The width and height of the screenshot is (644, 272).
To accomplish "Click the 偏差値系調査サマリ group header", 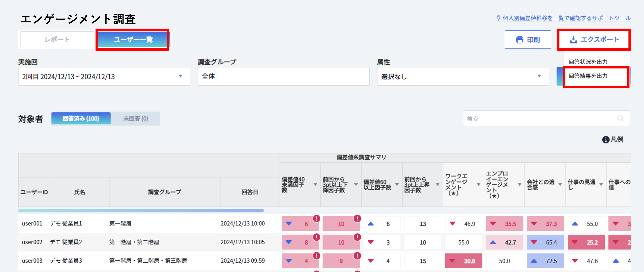I will [361, 157].
